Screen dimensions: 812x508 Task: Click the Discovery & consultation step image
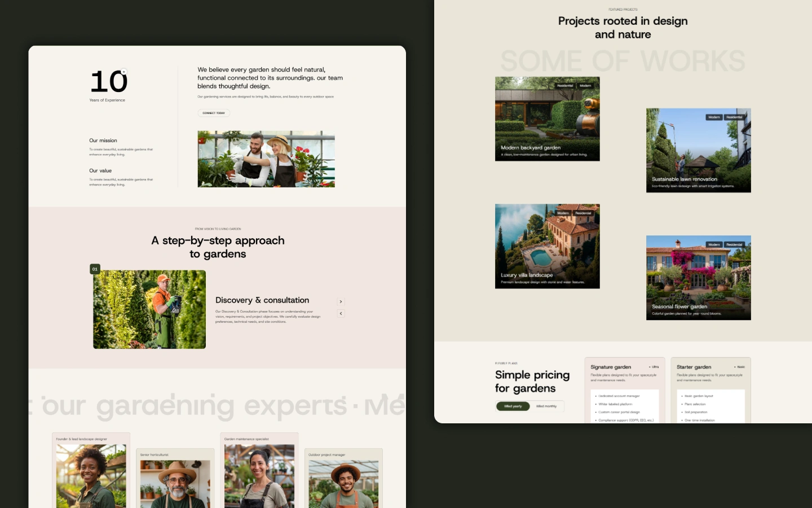(x=149, y=309)
